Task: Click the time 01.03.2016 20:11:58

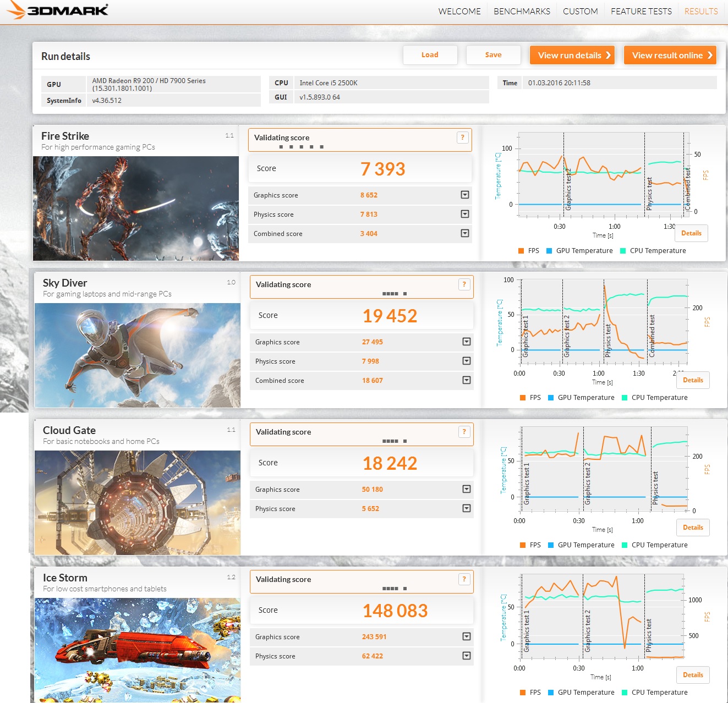Action: coord(559,83)
